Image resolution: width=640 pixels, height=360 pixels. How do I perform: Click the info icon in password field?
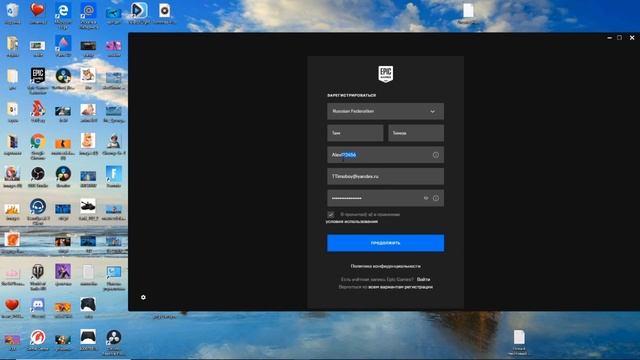[436, 198]
